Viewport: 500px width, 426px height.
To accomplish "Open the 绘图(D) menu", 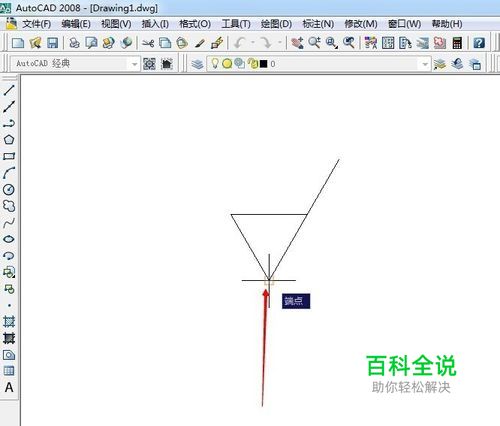I will coord(276,24).
